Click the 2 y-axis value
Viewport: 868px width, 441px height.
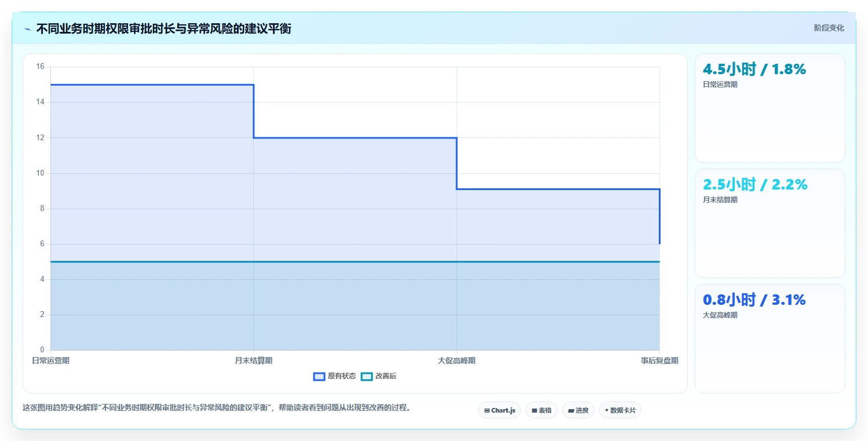coord(42,315)
